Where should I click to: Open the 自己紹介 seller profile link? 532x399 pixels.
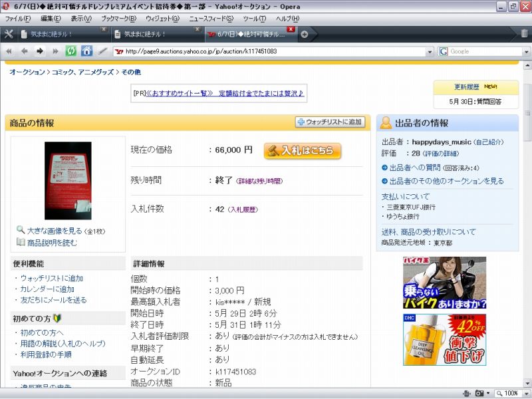[x=488, y=142]
